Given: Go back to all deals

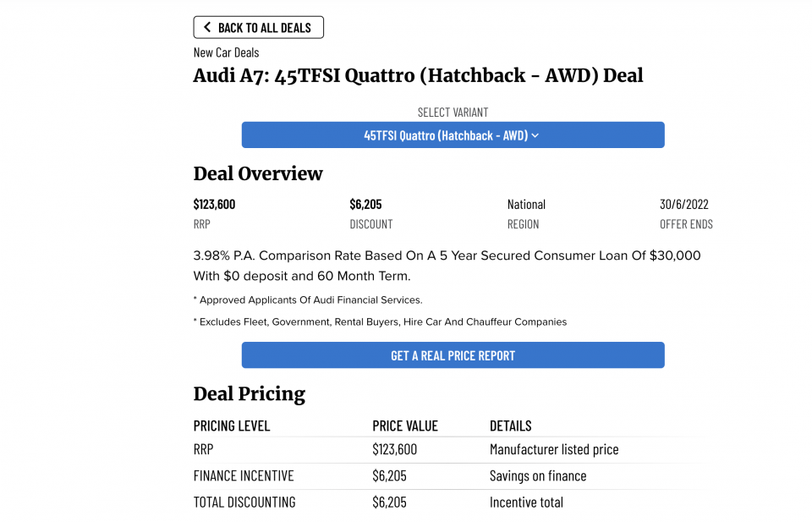Looking at the screenshot, I should click(x=259, y=27).
